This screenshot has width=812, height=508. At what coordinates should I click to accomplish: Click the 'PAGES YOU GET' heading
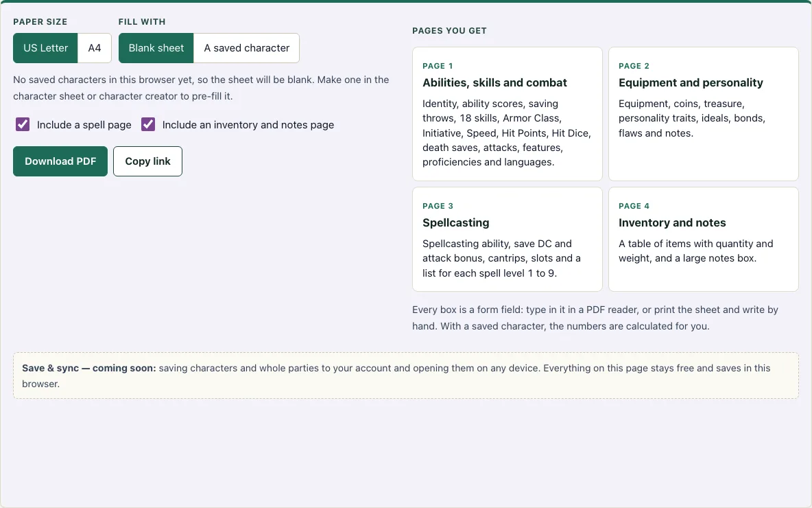point(449,31)
